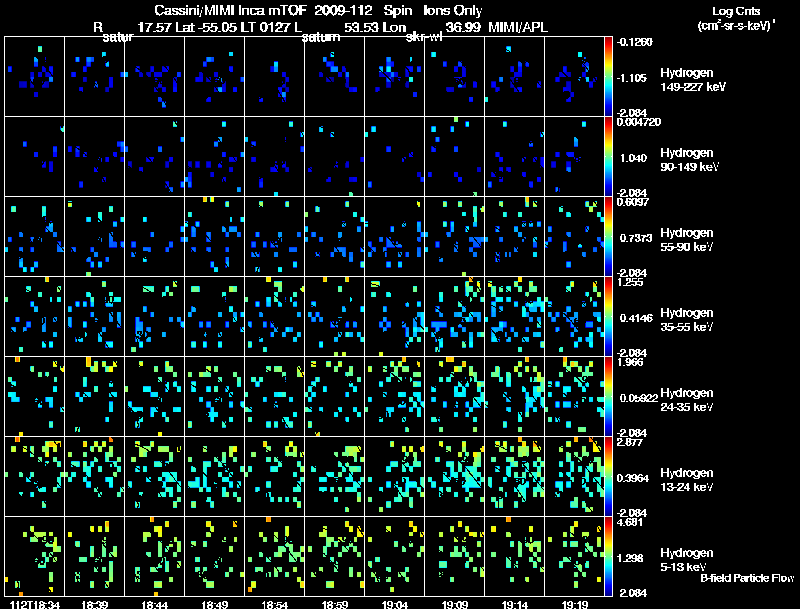Image resolution: width=800 pixels, height=609 pixels.
Task: Click the 18:49 time axis label
Action: coord(215,604)
